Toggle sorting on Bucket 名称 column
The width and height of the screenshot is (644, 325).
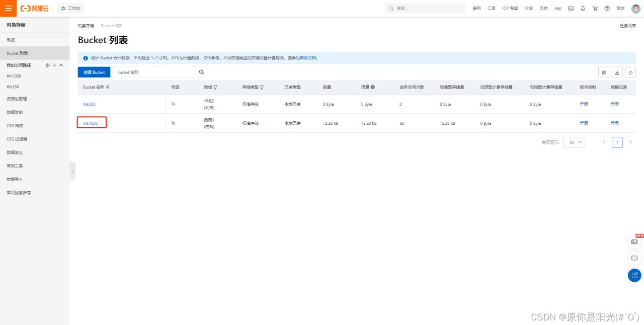click(107, 87)
